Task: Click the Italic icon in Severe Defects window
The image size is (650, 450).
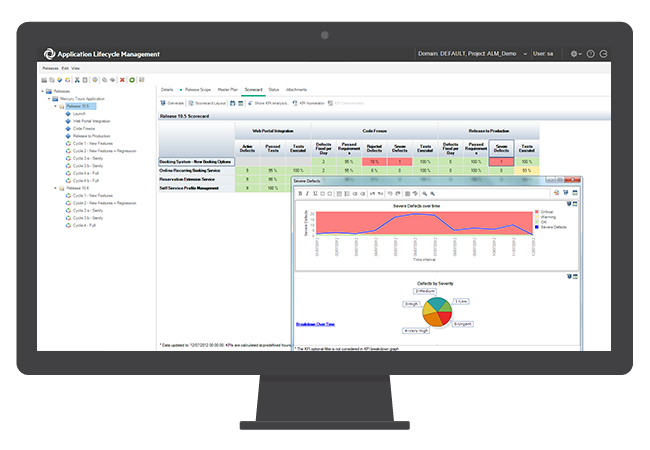Action: (x=307, y=194)
